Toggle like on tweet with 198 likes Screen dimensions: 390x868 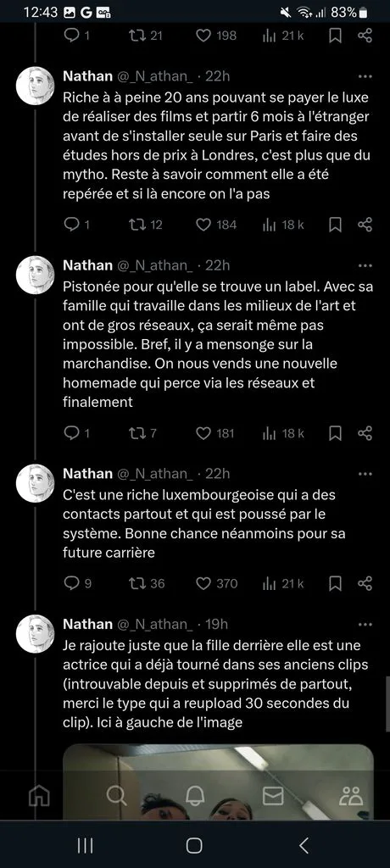click(x=203, y=36)
